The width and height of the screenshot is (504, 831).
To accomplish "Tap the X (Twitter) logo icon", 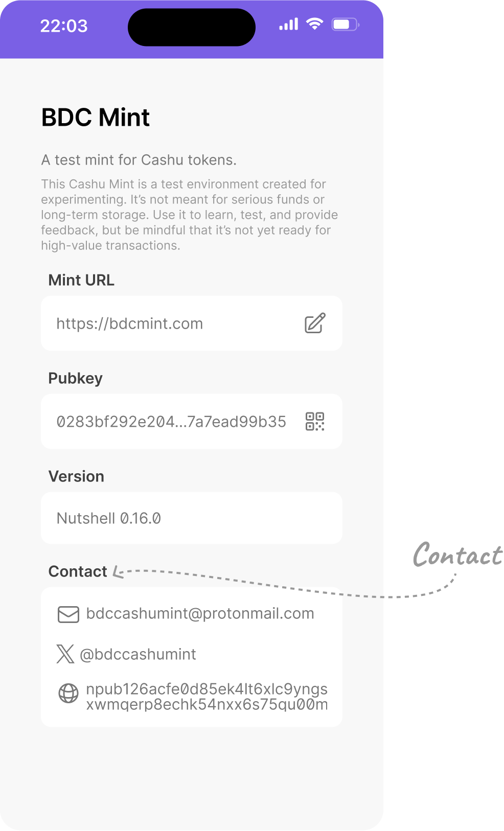I will tap(65, 654).
